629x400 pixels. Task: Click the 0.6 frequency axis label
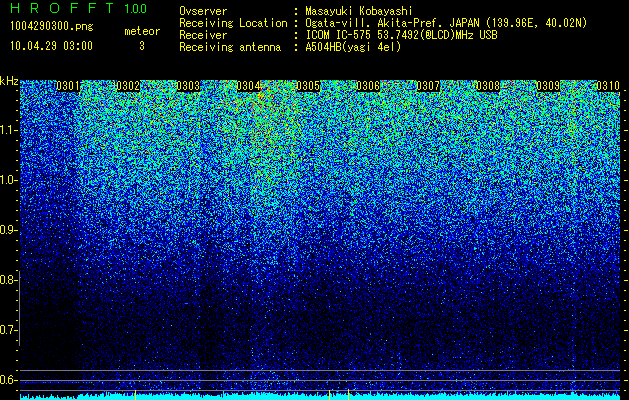click(x=9, y=380)
